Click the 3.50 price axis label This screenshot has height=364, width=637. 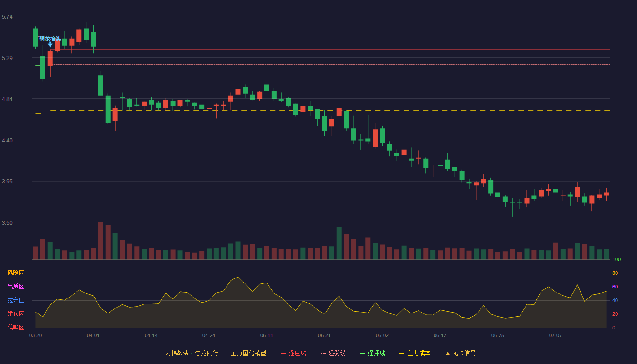point(7,223)
